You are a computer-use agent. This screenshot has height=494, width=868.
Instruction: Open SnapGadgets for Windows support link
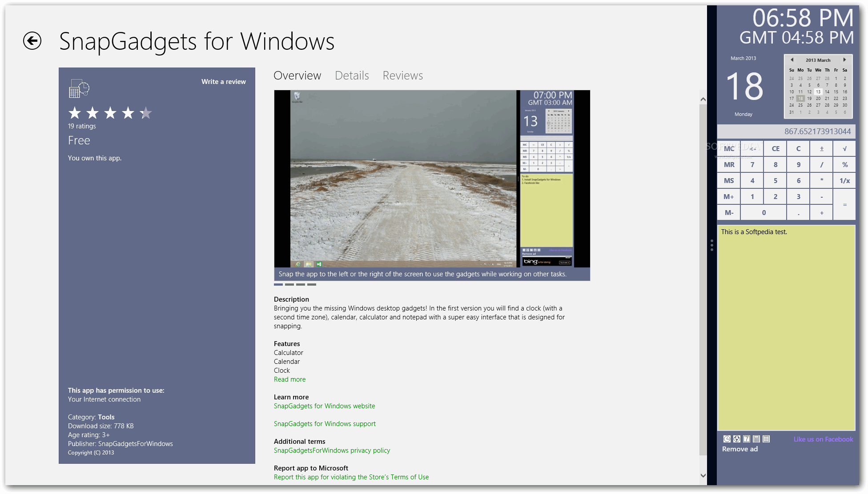click(325, 424)
